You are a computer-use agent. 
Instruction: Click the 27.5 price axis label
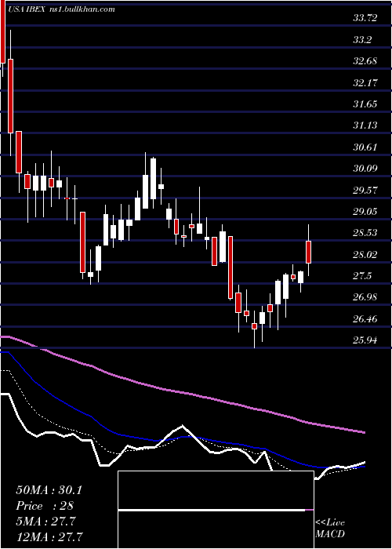click(362, 276)
